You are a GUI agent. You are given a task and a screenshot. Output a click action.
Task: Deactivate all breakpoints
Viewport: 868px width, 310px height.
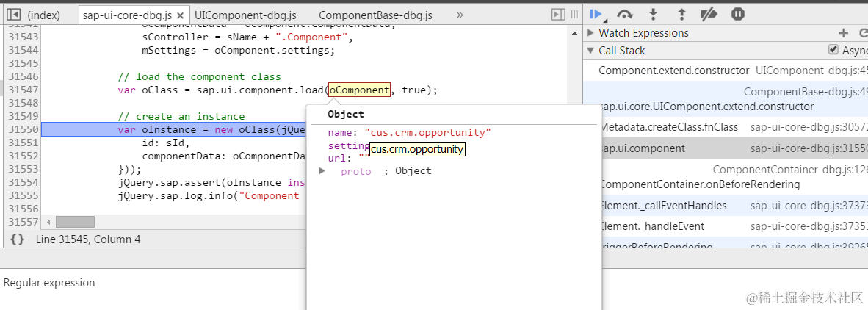click(709, 15)
